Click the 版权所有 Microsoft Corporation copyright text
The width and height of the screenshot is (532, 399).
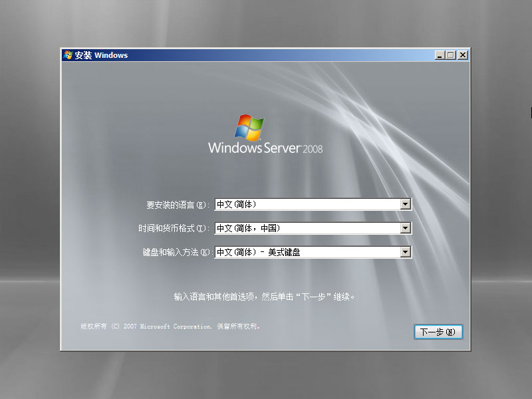(170, 327)
